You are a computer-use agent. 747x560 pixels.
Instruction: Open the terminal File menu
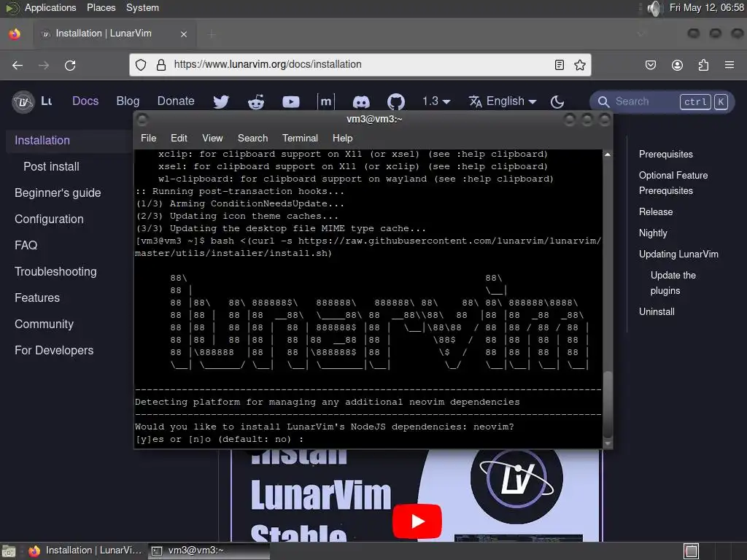click(148, 138)
